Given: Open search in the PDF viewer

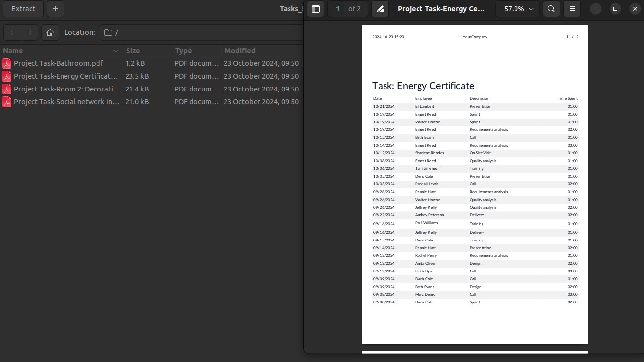Looking at the screenshot, I should 551,9.
